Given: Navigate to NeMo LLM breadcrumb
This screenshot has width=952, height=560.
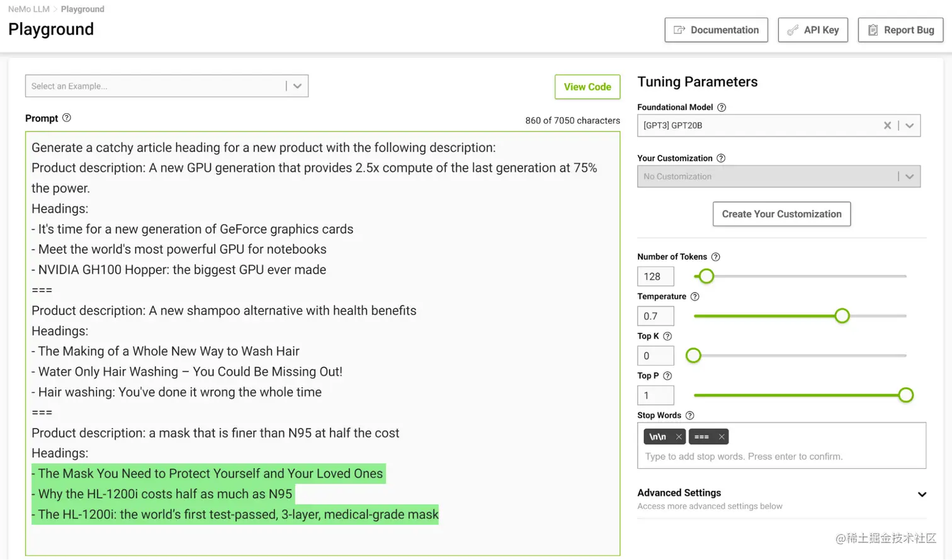Looking at the screenshot, I should click(28, 9).
